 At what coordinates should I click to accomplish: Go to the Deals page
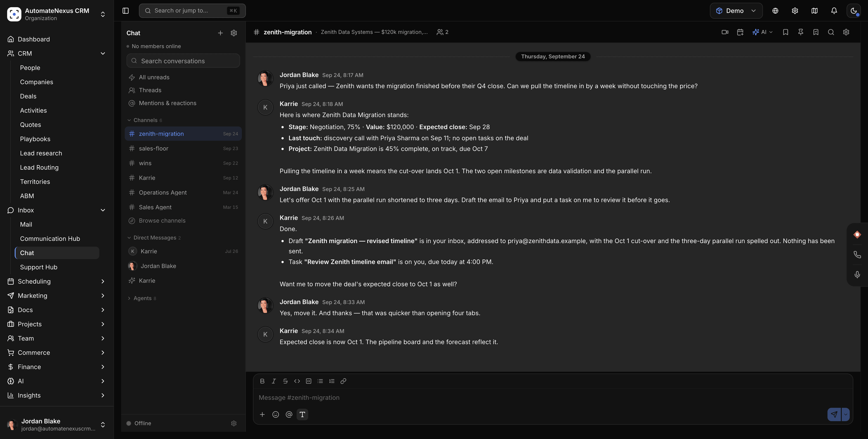(28, 96)
